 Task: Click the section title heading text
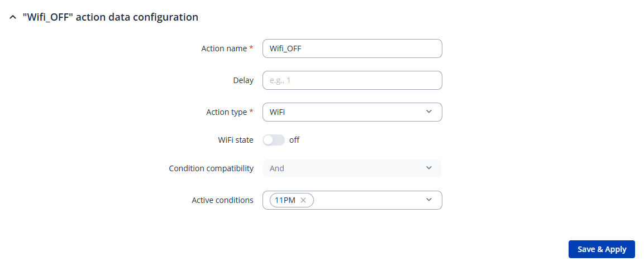click(110, 17)
